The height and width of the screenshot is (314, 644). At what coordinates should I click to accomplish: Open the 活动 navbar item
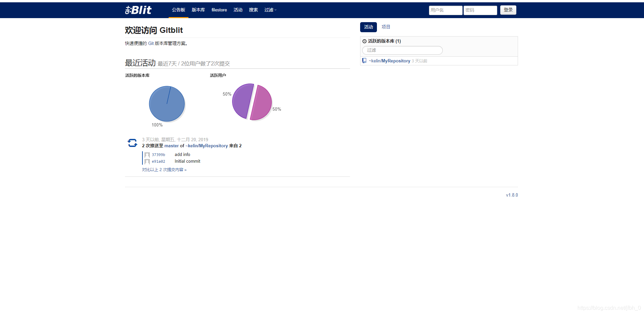click(x=238, y=10)
